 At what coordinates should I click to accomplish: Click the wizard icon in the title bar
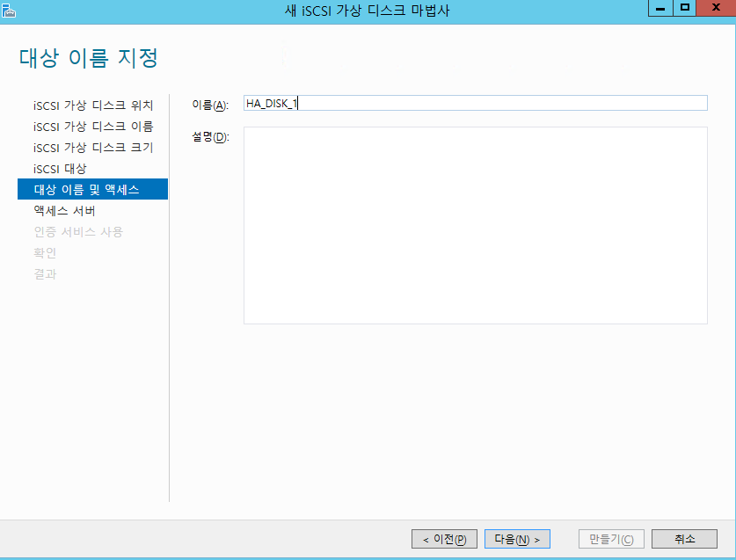[x=9, y=10]
